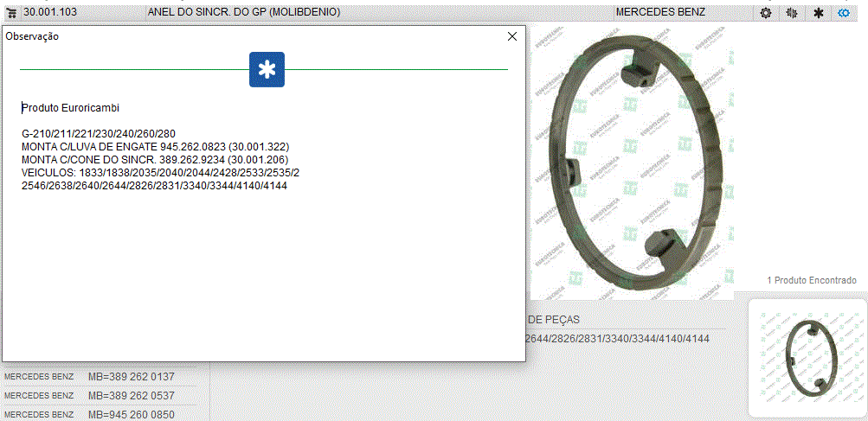Click the '1 Produto Encontrado' result count

click(x=811, y=280)
